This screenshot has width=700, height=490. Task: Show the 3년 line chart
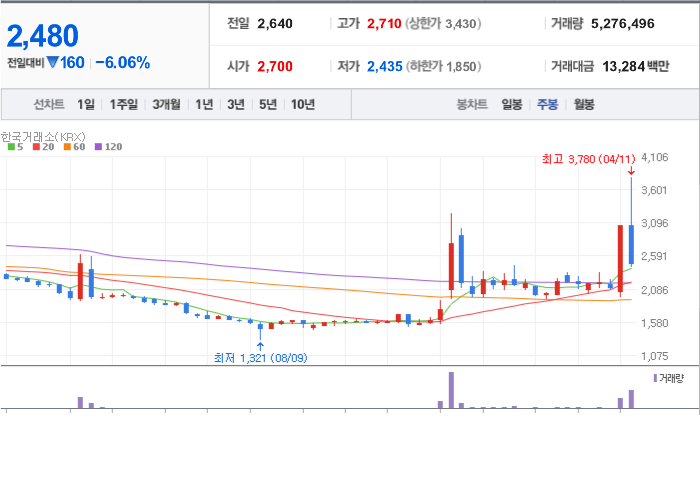coord(236,104)
